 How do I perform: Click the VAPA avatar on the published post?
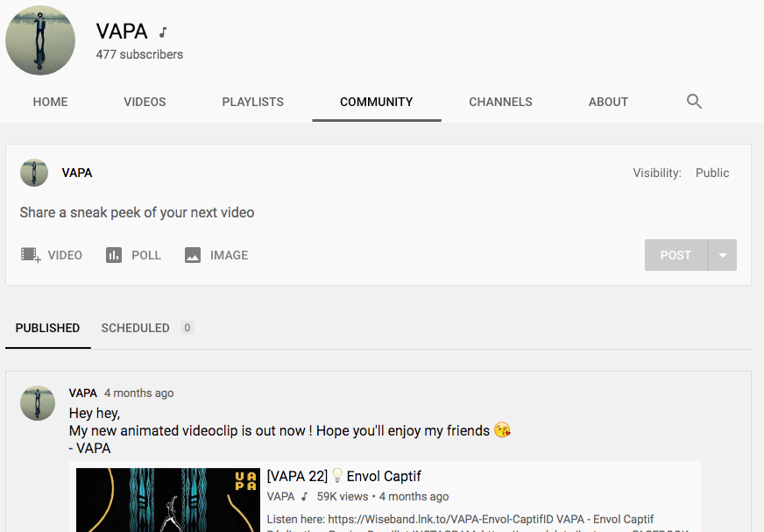tap(38, 403)
